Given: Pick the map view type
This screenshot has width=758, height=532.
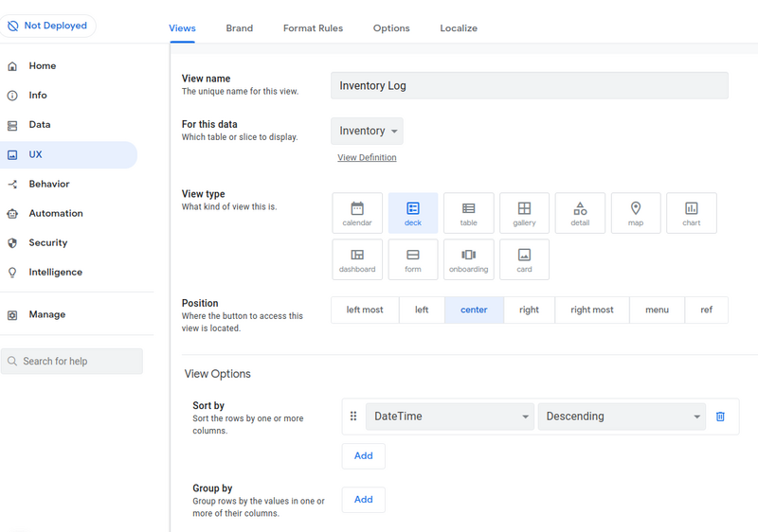Looking at the screenshot, I should (636, 213).
